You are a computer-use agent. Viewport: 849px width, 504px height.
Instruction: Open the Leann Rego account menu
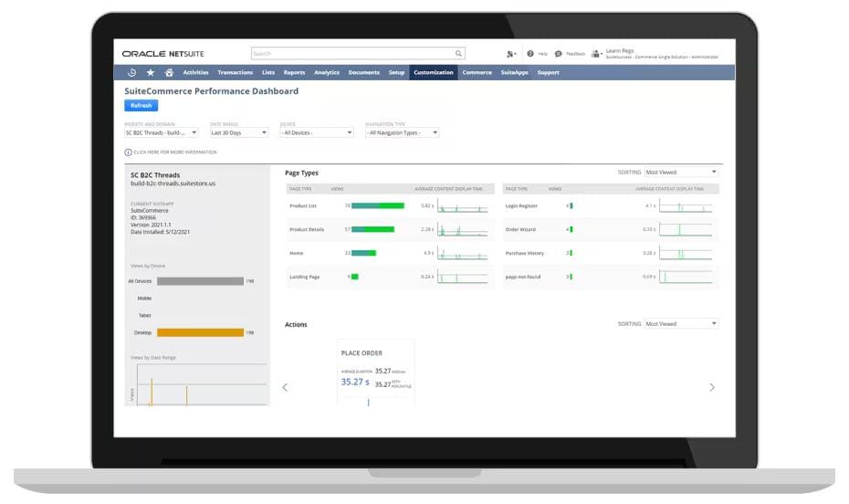(662, 54)
